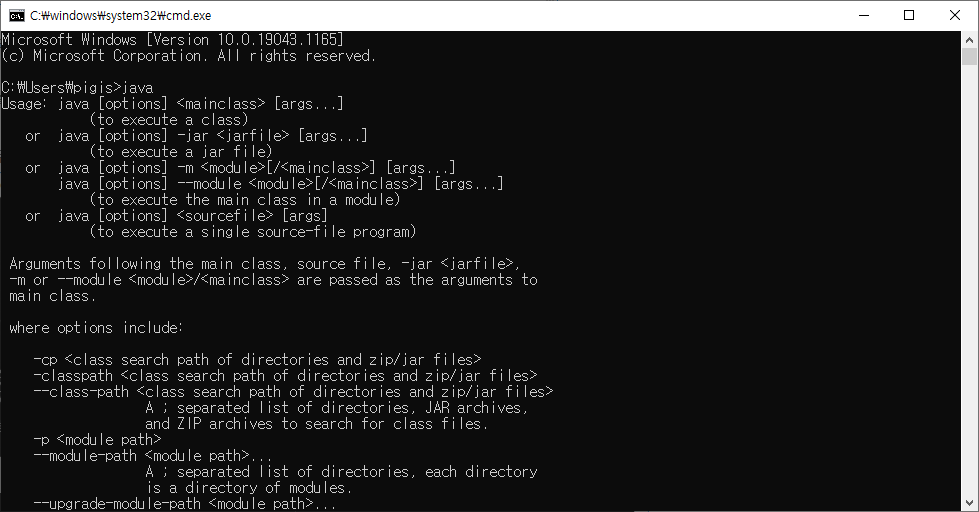Image resolution: width=979 pixels, height=512 pixels.
Task: Click the -classpath option text
Action: coord(73,376)
